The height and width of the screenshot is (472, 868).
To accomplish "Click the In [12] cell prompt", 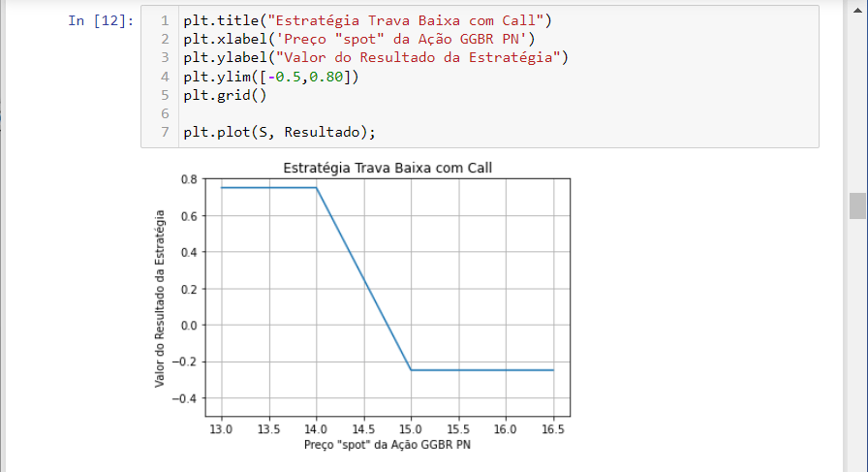I will [x=102, y=21].
